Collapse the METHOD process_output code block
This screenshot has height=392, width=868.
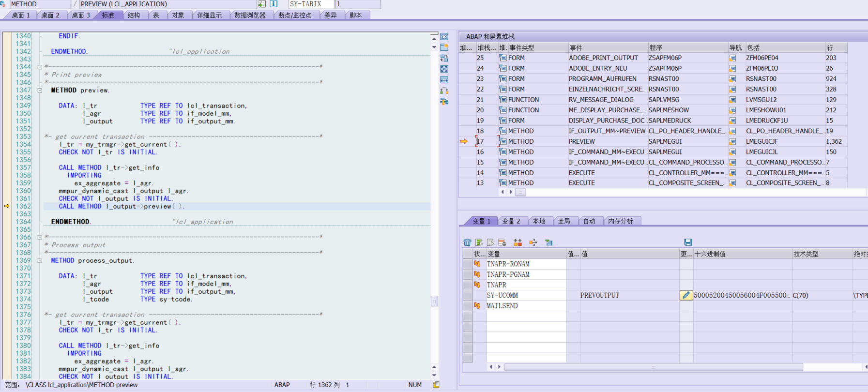pos(40,261)
